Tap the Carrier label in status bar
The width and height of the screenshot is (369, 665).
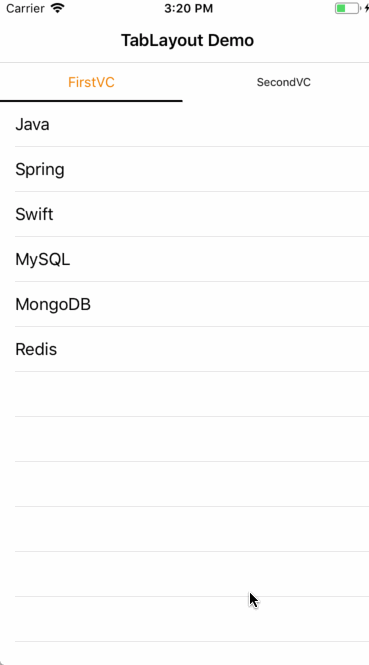(x=25, y=8)
